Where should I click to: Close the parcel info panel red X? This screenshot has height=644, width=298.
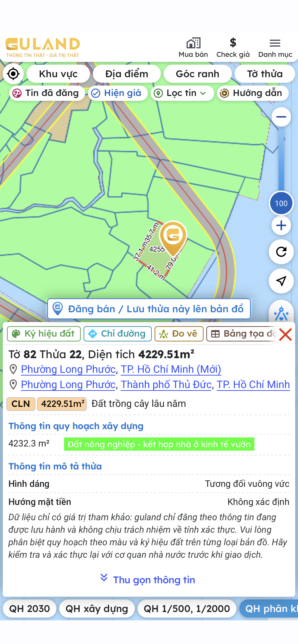285,335
